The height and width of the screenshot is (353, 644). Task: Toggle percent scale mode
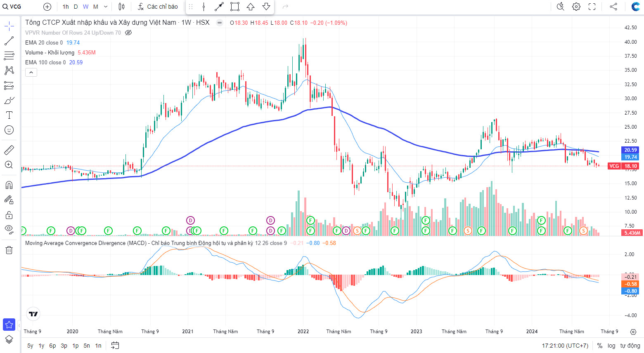(x=600, y=346)
